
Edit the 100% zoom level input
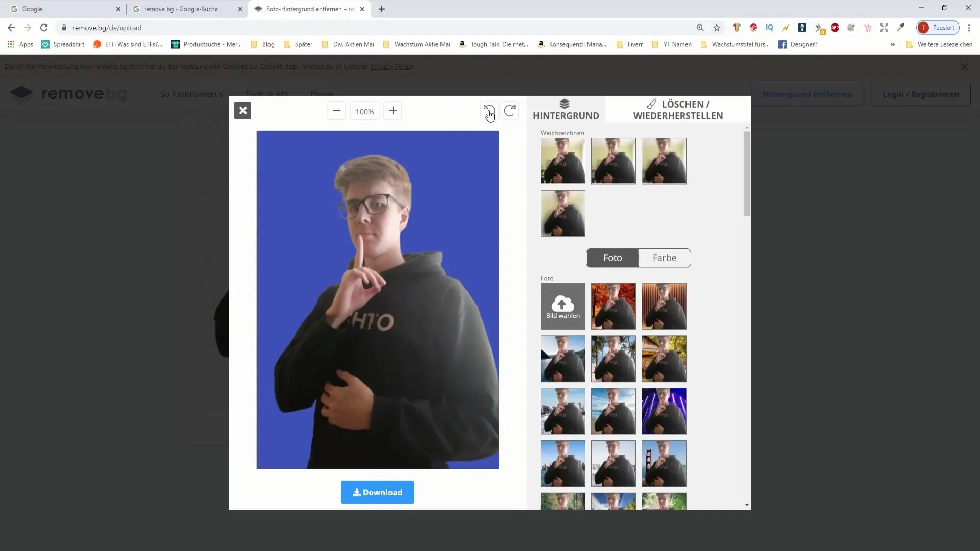pos(364,110)
